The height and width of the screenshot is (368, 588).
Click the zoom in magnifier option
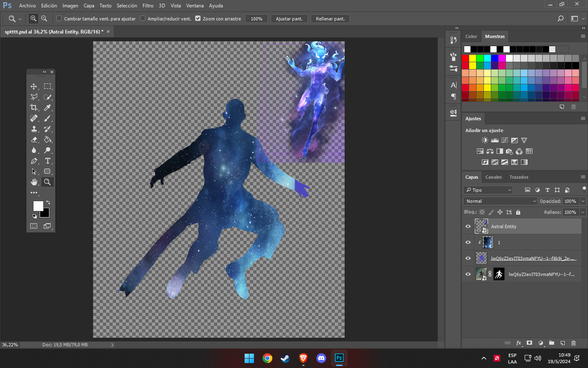coord(33,18)
